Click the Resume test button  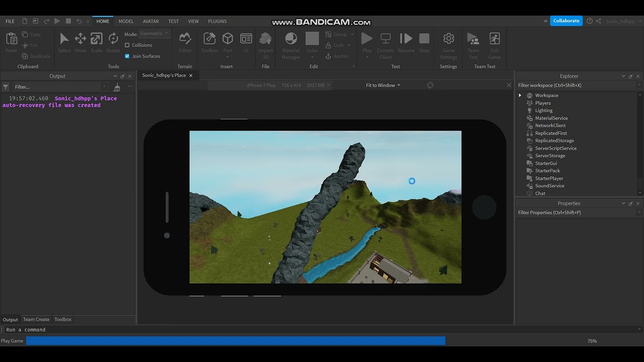point(406,39)
